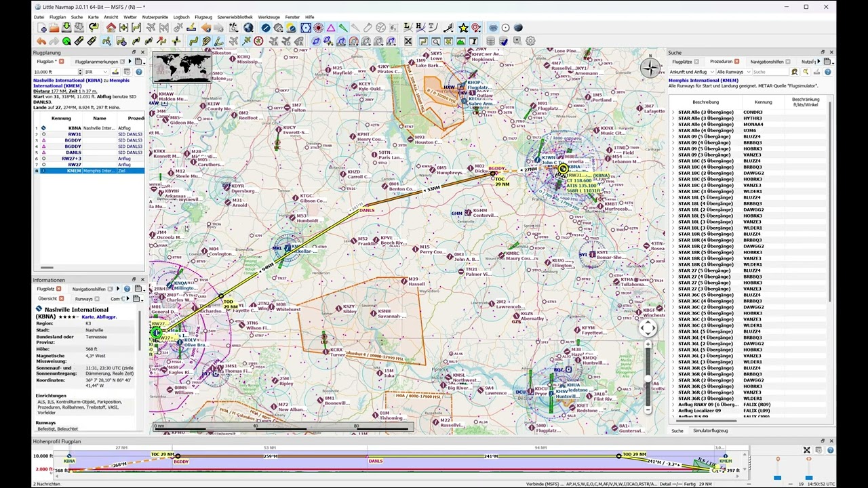The width and height of the screenshot is (868, 488).
Task: Click the Name column header in flight plan
Action: (x=100, y=119)
